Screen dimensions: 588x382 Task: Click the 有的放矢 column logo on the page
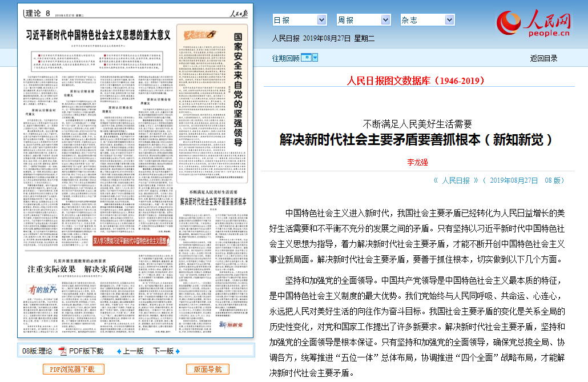pos(43,289)
